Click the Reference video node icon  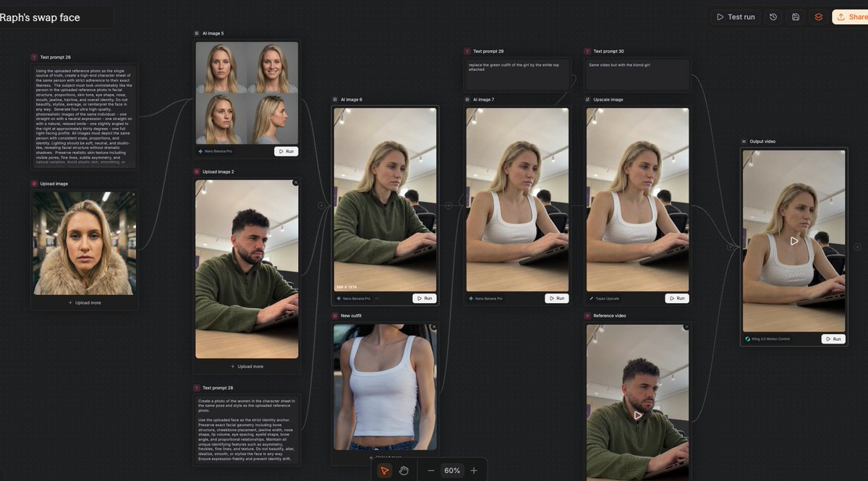point(587,315)
